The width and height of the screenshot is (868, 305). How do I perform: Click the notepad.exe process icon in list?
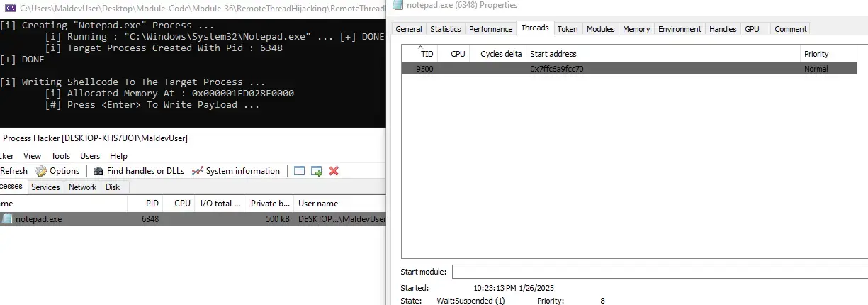point(7,219)
